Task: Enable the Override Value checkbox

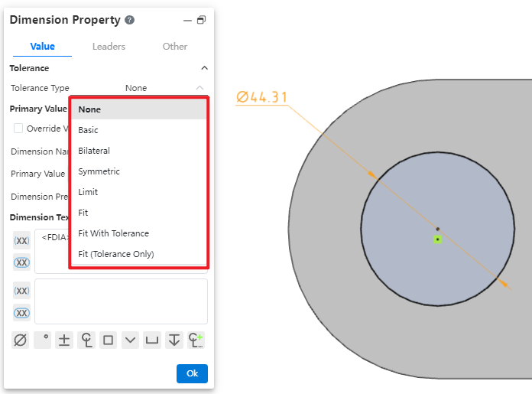Action: tap(18, 129)
